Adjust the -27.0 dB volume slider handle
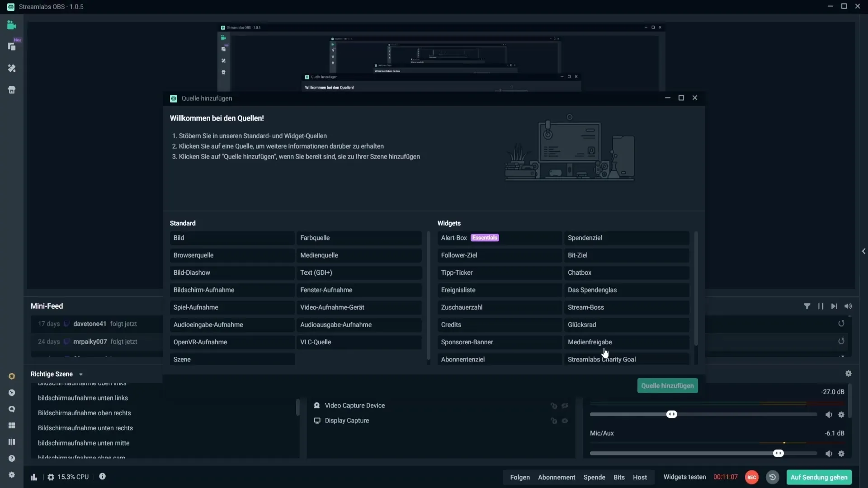Viewport: 868px width, 488px height. (672, 414)
